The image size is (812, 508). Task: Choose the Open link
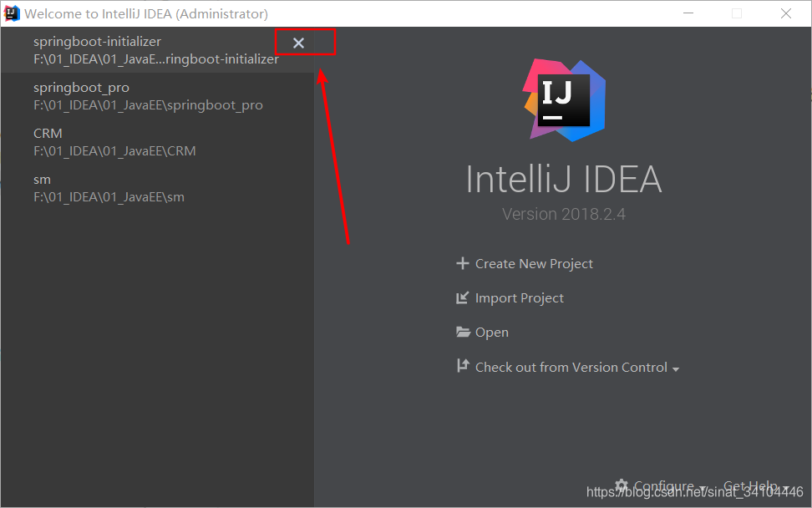[491, 332]
